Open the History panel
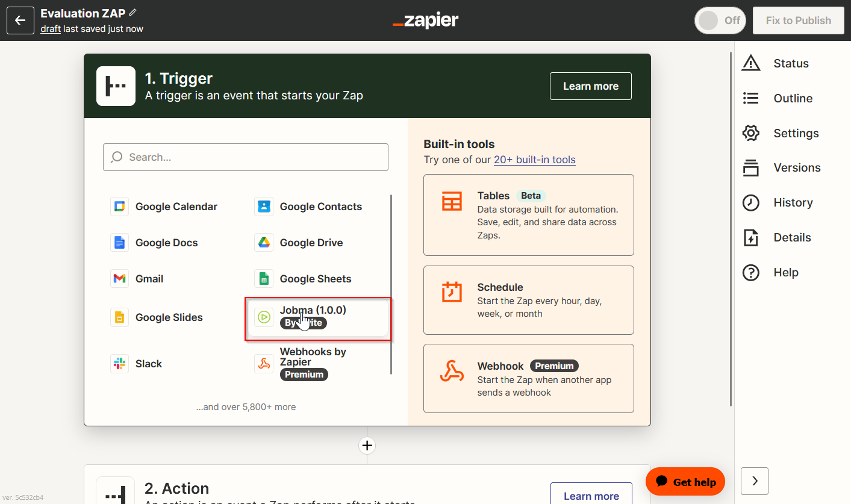Viewport: 851px width, 504px height. (x=778, y=202)
